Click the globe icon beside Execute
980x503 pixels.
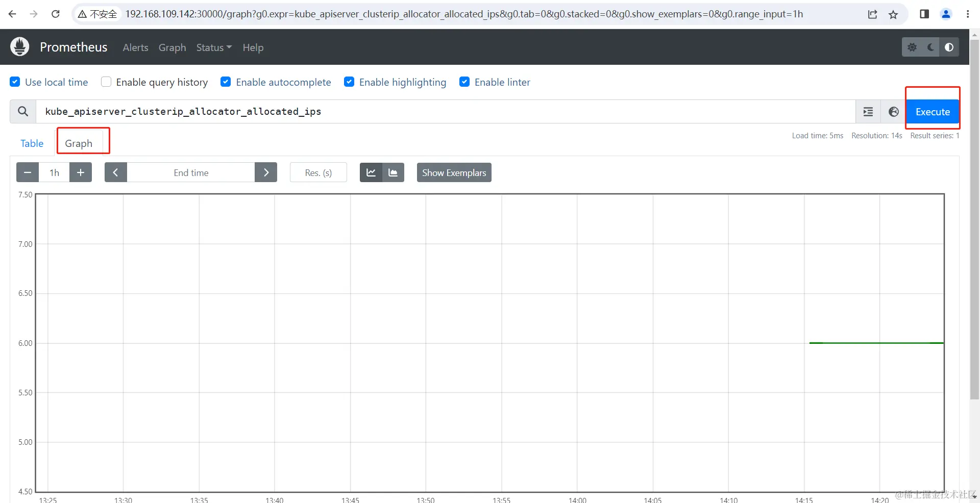[894, 112]
